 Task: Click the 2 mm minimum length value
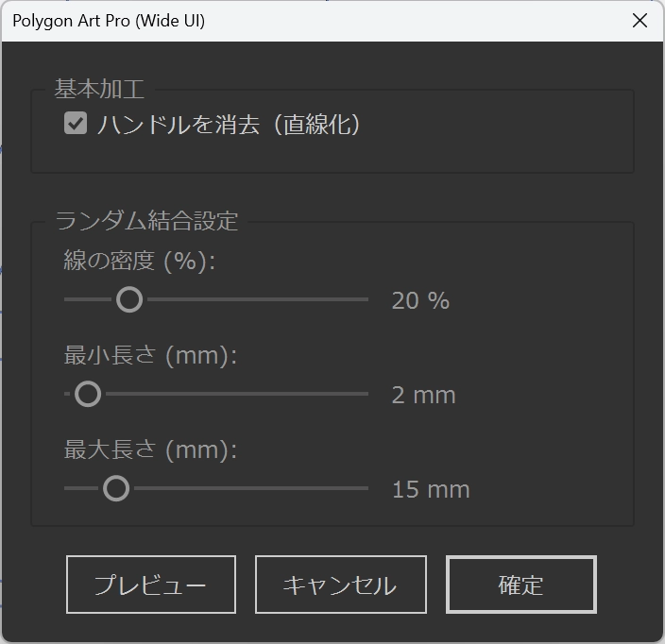tap(424, 395)
